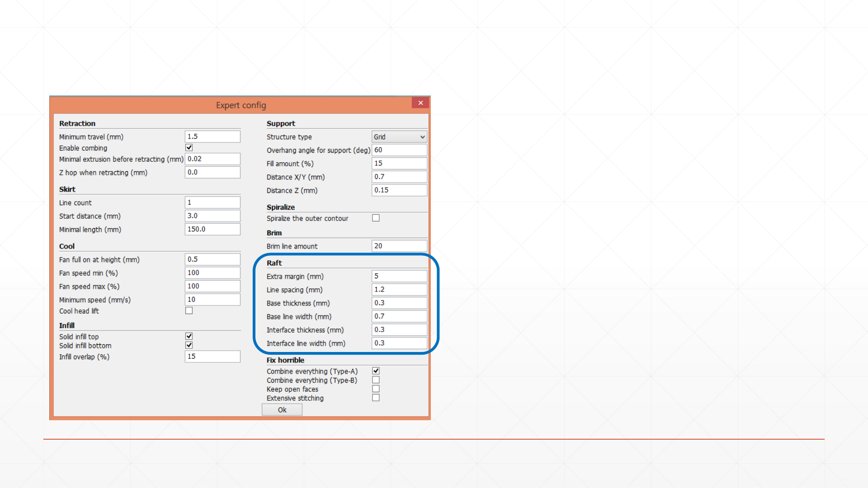Viewport: 868px width, 488px height.
Task: Uncheck Solid infill top
Action: pos(189,336)
